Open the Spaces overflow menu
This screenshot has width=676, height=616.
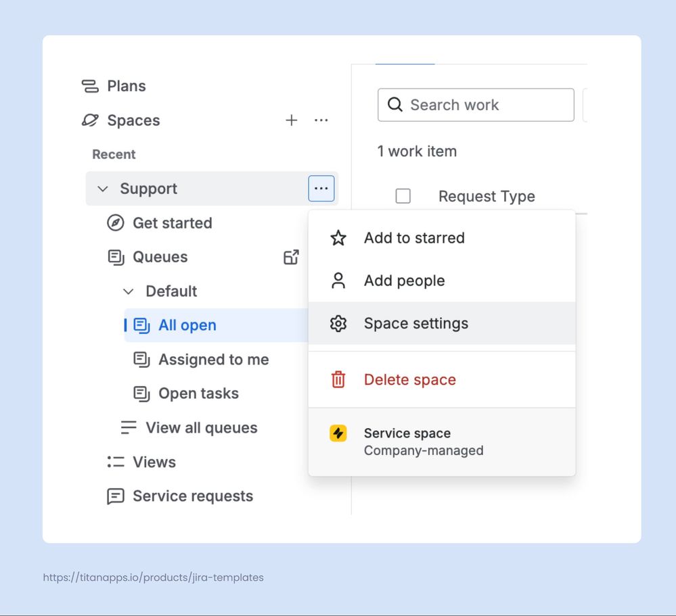pos(321,120)
